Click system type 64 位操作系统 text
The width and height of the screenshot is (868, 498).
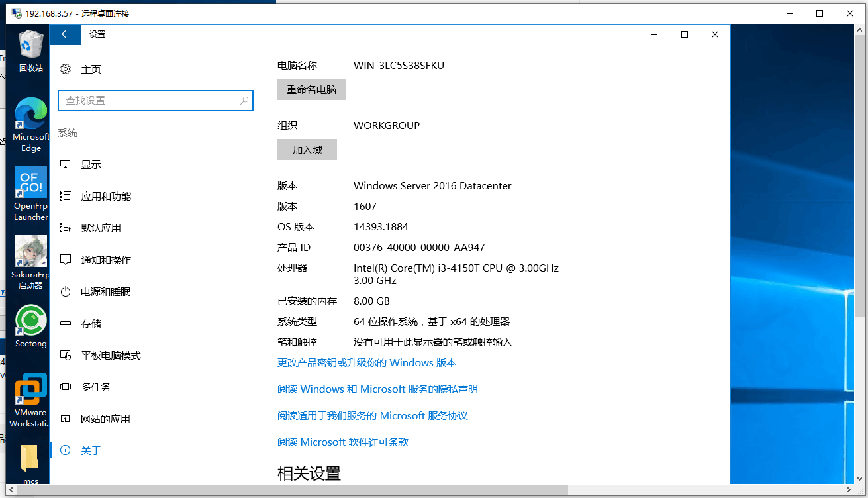pos(432,321)
